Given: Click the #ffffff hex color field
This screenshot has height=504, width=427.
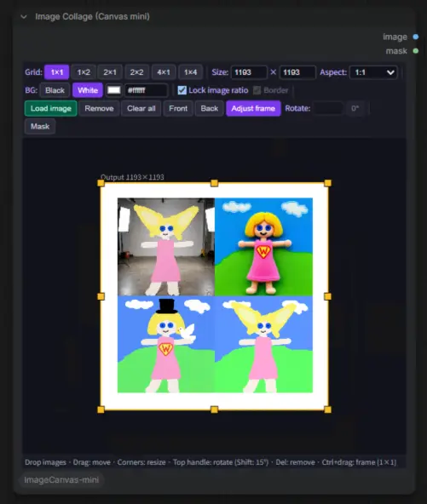Looking at the screenshot, I should coord(146,90).
